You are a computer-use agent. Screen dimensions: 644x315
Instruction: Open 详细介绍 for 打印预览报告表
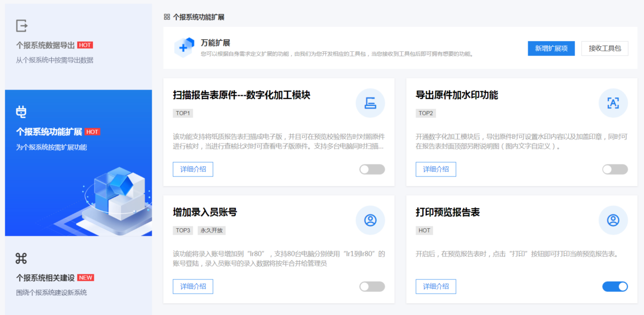tap(435, 287)
